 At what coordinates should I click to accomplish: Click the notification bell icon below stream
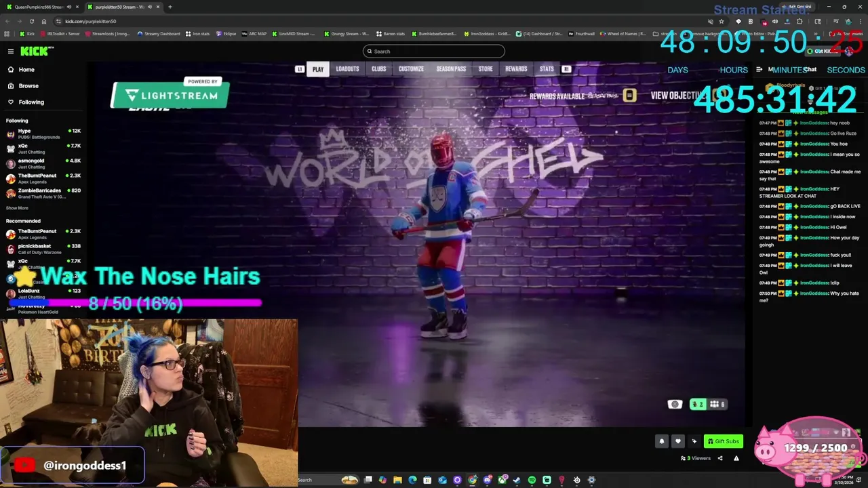coord(662,441)
